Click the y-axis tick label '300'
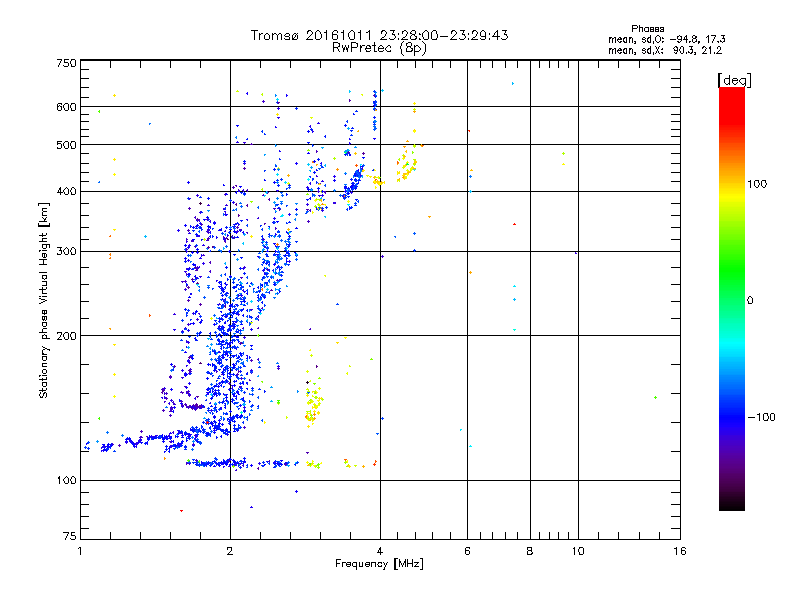 point(66,251)
